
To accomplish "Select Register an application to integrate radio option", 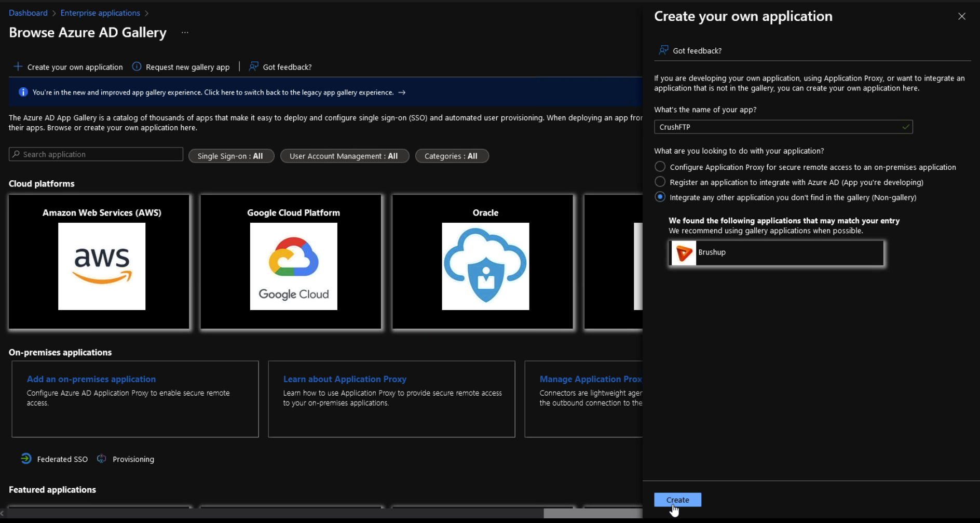I will coord(660,182).
